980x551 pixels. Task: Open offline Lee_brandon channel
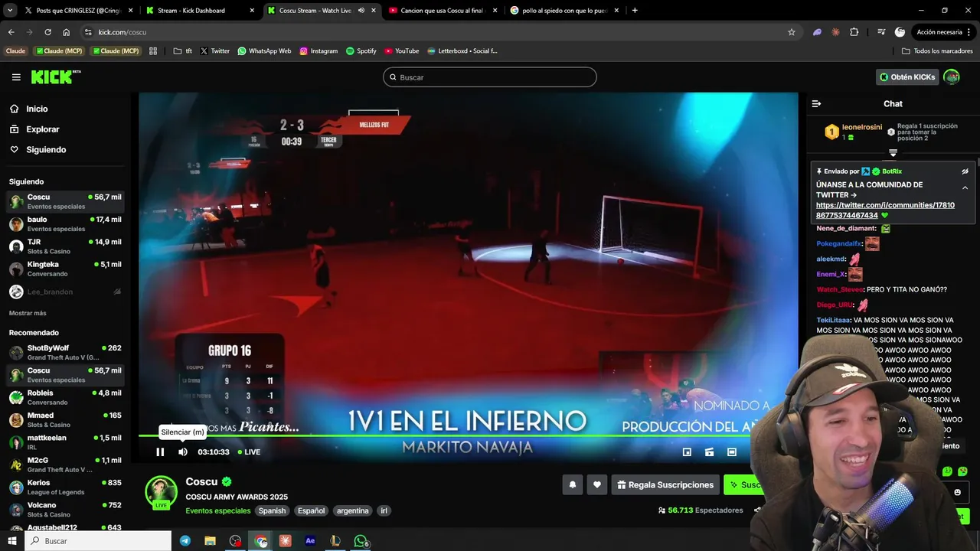65,292
